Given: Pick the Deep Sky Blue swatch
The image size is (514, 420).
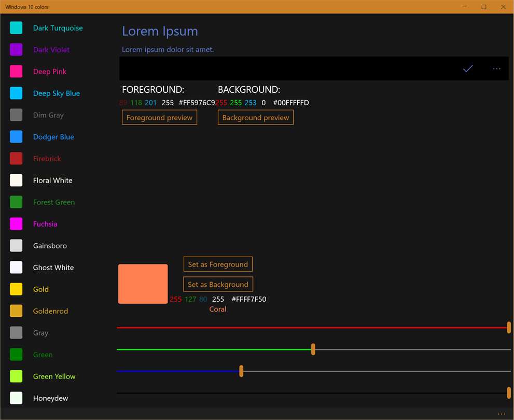Looking at the screenshot, I should 16,93.
